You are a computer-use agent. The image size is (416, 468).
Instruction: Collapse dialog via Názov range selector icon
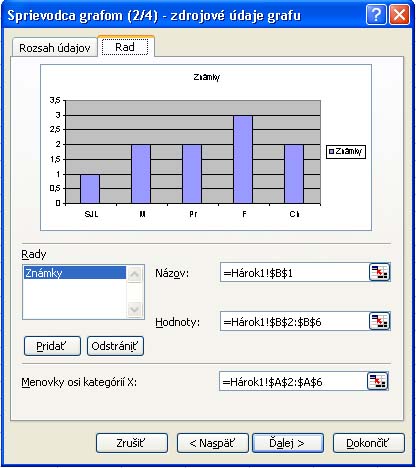pos(379,272)
